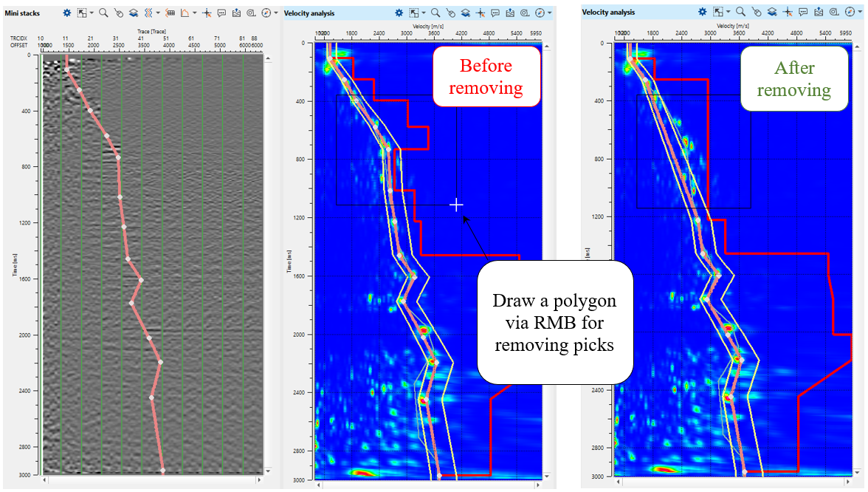Expand compass dropdown in right Velocity analysis panel
868x492 pixels.
861,12
